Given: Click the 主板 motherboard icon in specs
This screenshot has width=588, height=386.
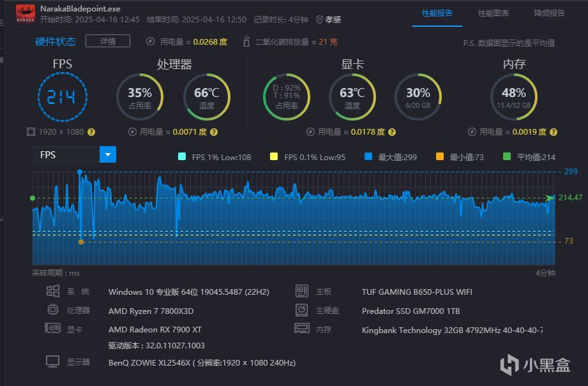Looking at the screenshot, I should tap(302, 291).
